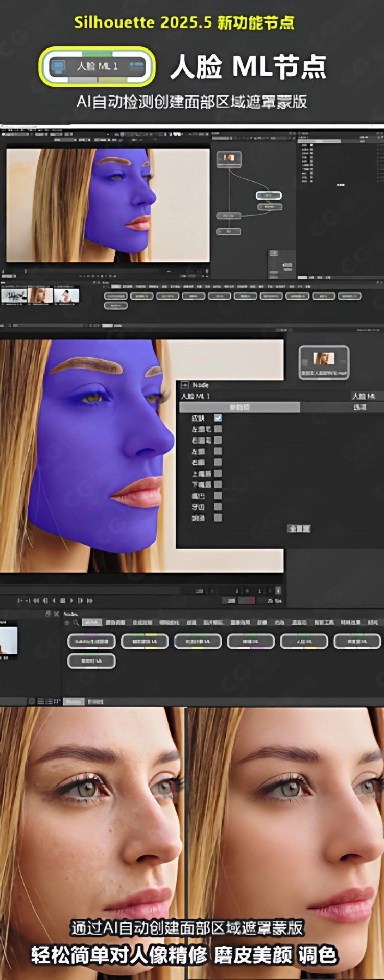Screen dimensions: 384x980
Task: Click the float-panel icon beside the Nodes panel close
Action: click(x=49, y=614)
